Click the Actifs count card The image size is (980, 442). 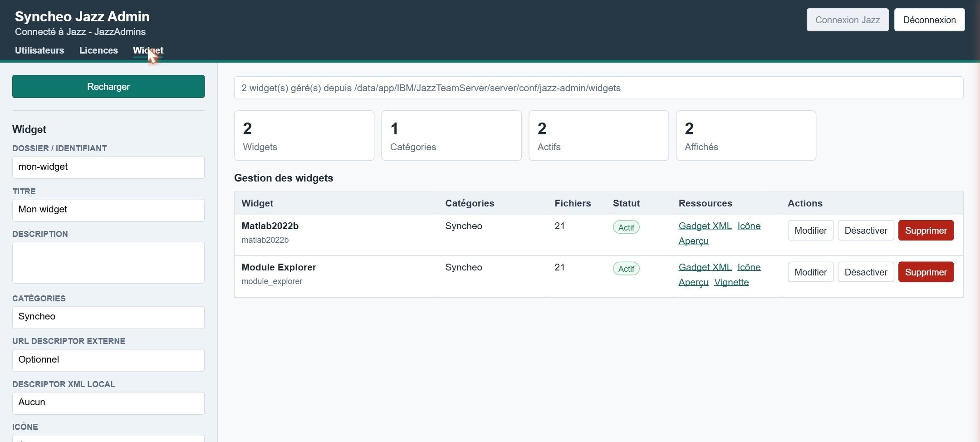click(x=598, y=136)
